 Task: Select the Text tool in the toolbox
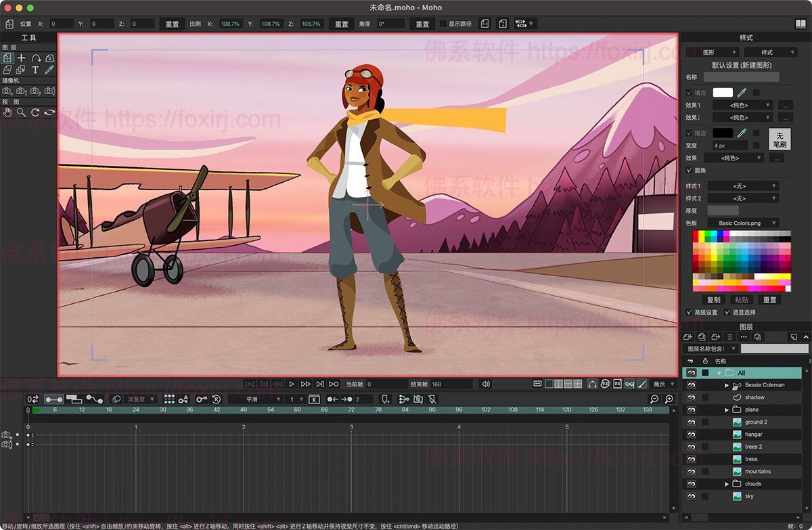(x=35, y=70)
